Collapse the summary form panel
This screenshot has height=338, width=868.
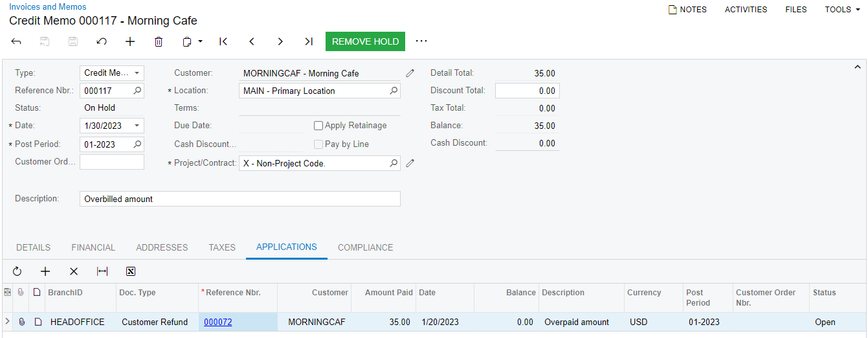[x=858, y=67]
